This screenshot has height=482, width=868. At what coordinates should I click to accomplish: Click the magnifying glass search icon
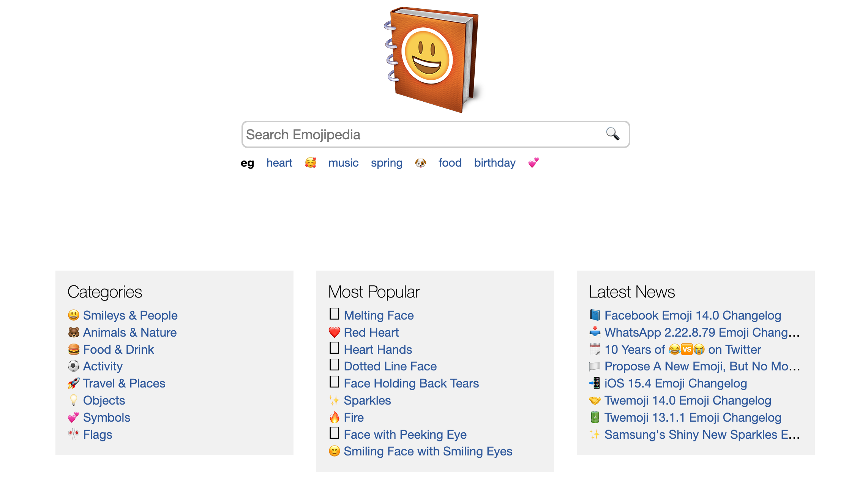612,134
